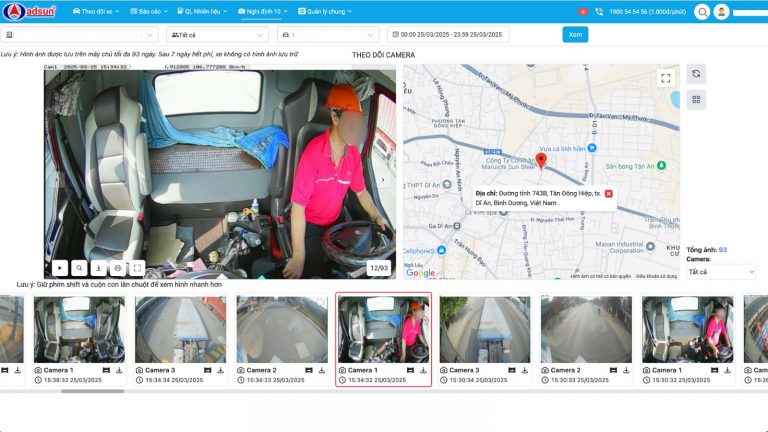Open the search icon in top bar
768x432 pixels.
702,12
